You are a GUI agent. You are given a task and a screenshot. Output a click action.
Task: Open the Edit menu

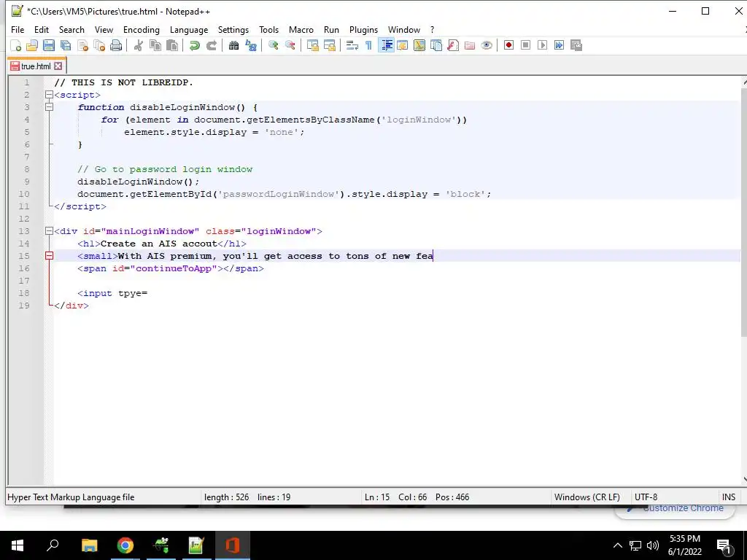[42, 29]
